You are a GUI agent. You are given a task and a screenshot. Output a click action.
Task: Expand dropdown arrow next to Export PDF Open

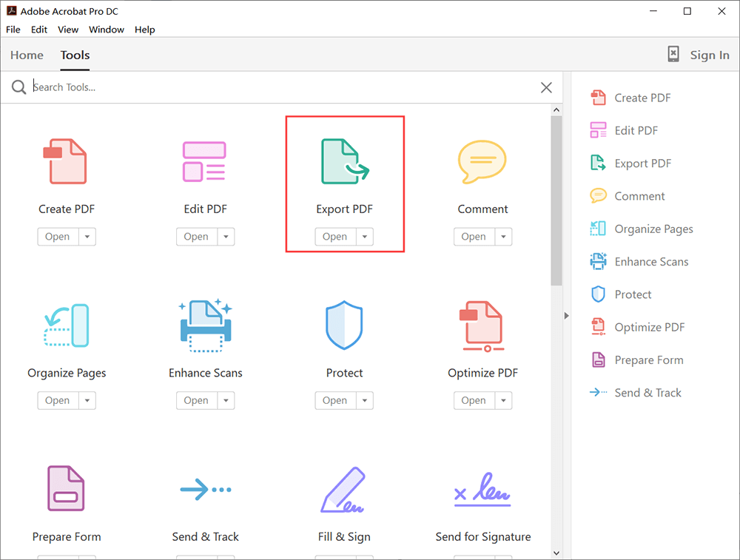(x=365, y=237)
